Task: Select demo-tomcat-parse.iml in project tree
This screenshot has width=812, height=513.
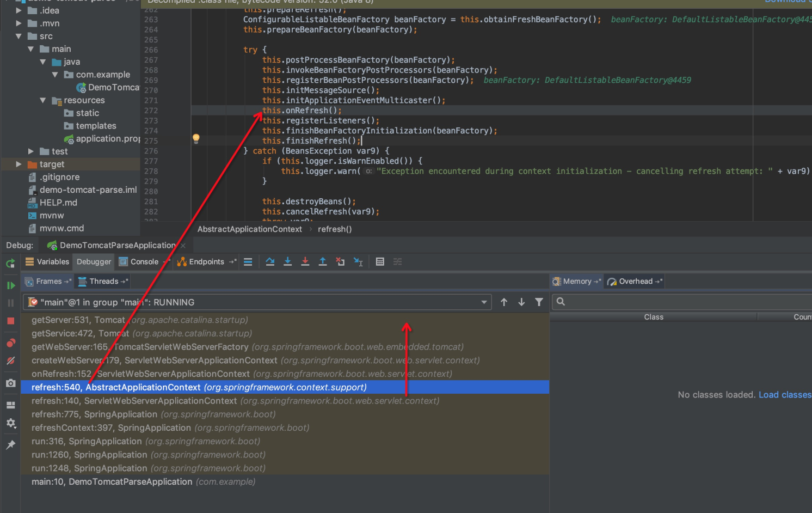Action: pos(82,190)
